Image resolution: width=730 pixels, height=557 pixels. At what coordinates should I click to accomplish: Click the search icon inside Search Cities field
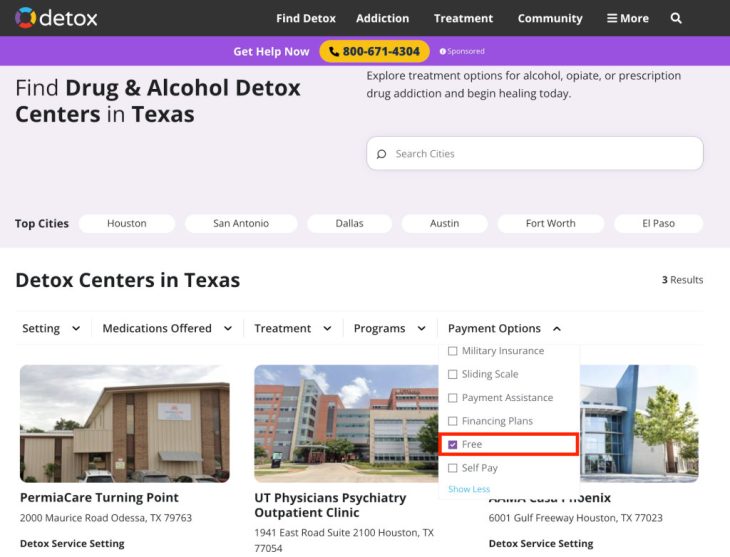coord(381,154)
